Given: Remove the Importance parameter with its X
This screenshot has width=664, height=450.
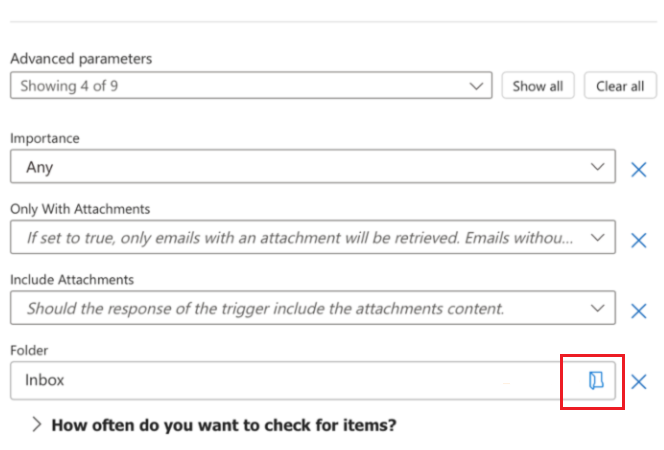Looking at the screenshot, I should point(639,169).
